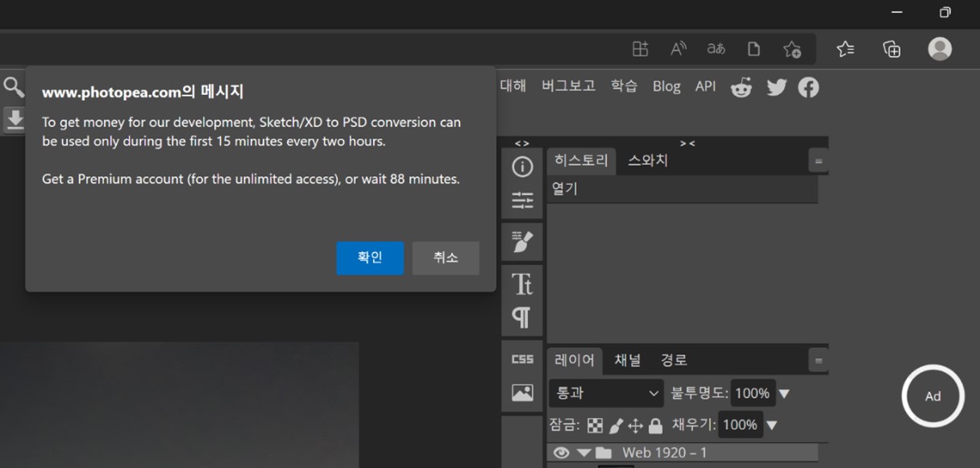Click the round Ad button
Image resolution: width=980 pixels, height=468 pixels.
932,396
